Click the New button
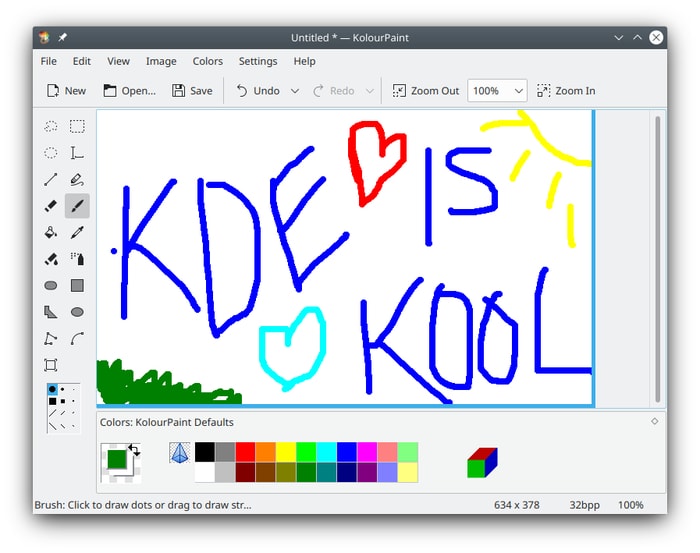The image size is (700, 553). (66, 91)
